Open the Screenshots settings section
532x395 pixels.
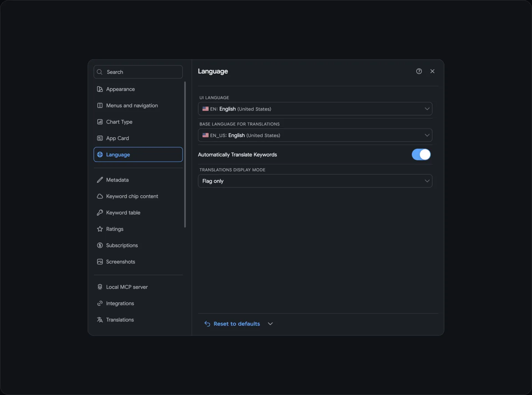pyautogui.click(x=138, y=261)
